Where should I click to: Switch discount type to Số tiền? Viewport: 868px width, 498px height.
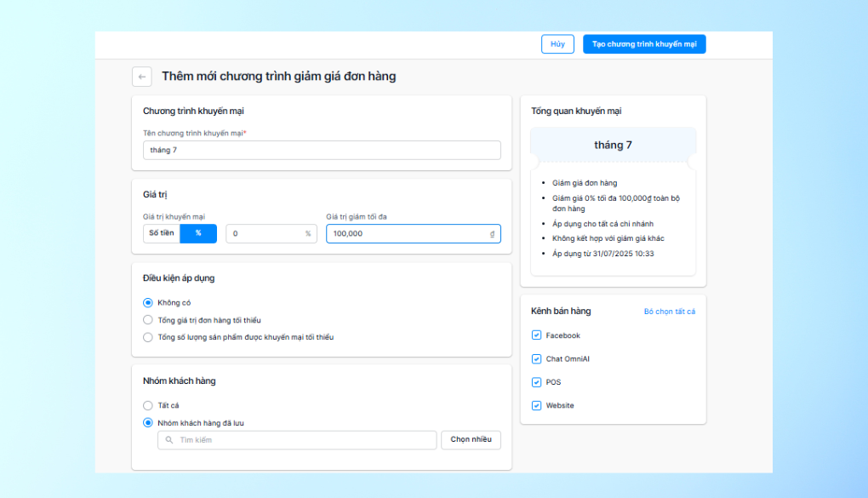(162, 233)
